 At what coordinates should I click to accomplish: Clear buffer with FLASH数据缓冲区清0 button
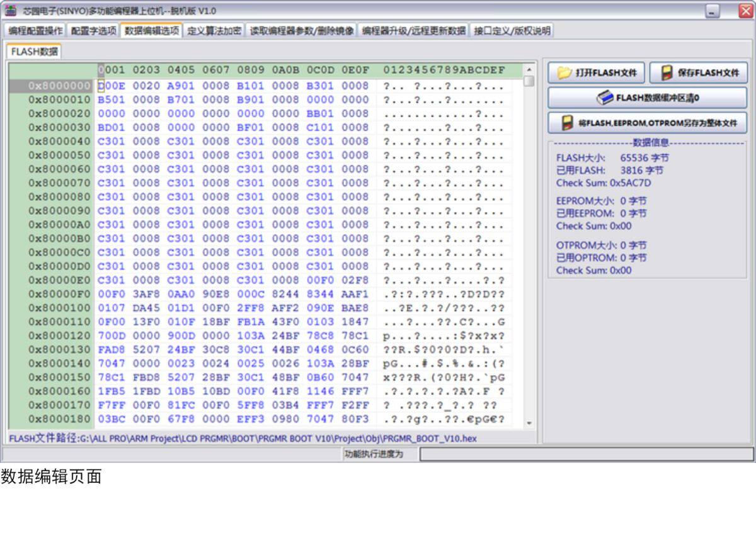tap(647, 98)
